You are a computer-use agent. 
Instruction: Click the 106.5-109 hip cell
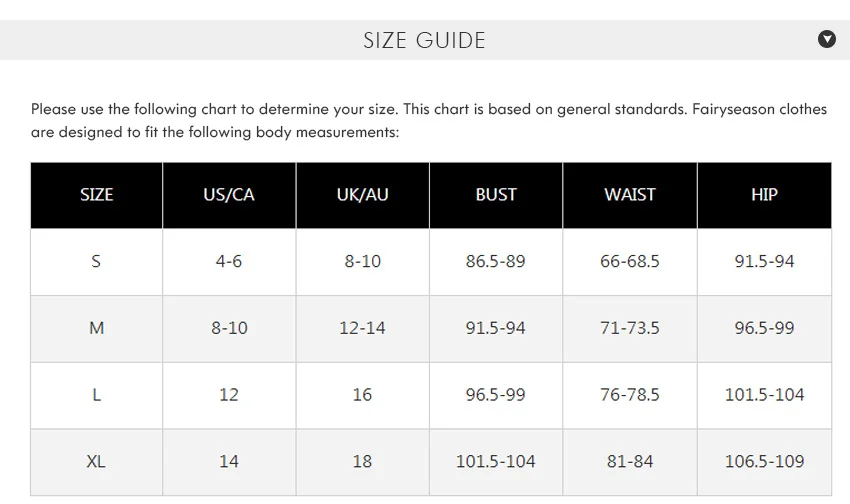[764, 462]
